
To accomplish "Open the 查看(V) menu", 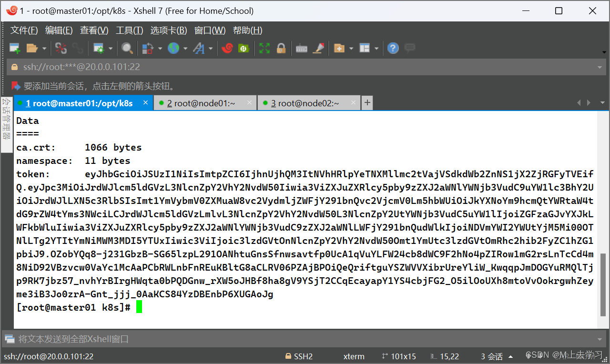I will (x=94, y=30).
